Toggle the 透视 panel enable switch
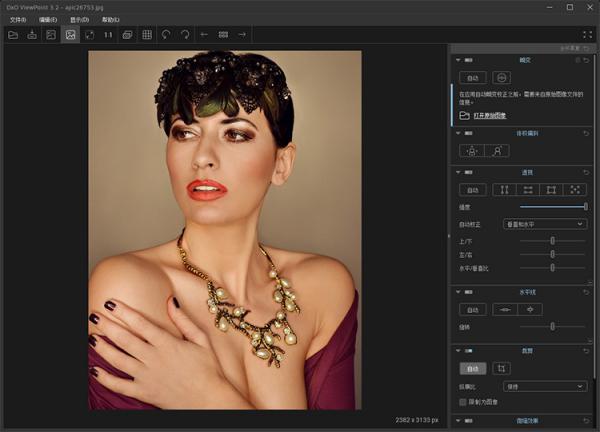Viewport: 600px width, 432px height. coord(470,172)
